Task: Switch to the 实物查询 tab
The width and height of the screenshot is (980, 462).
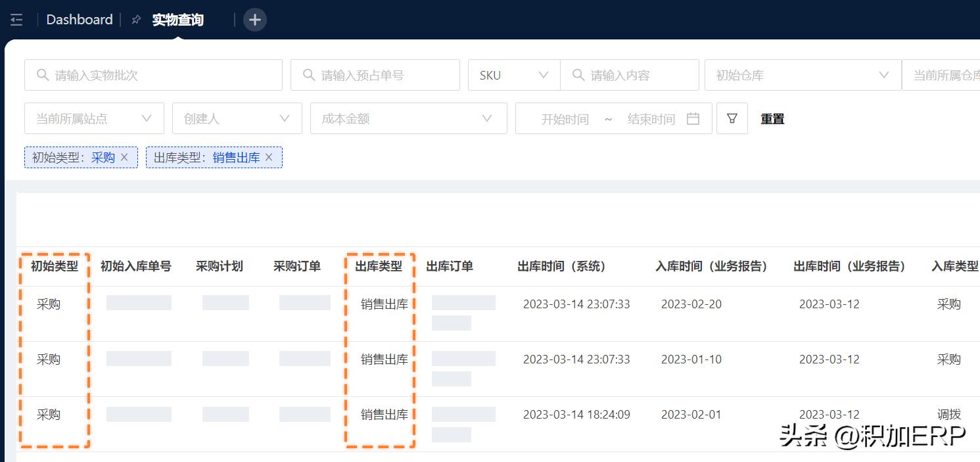Action: point(177,19)
